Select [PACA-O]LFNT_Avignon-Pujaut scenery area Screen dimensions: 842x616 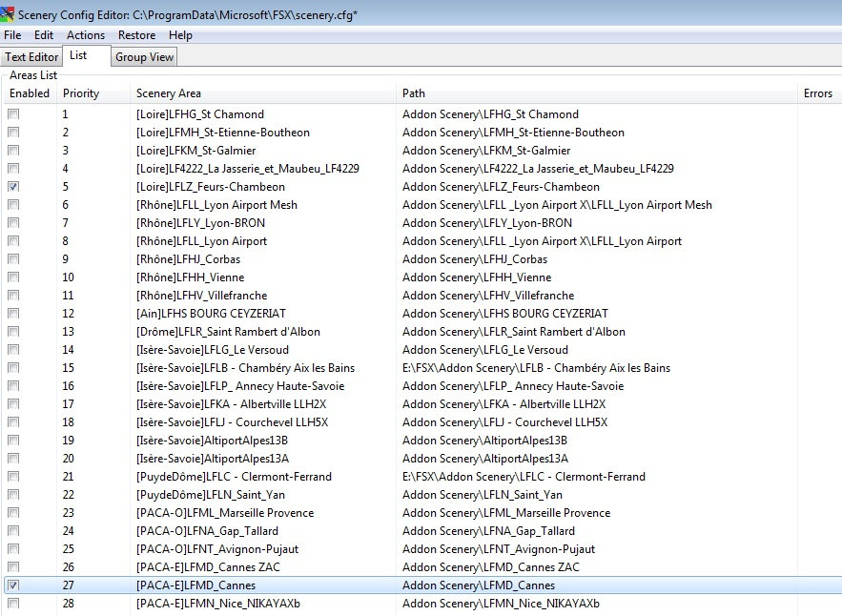pos(217,549)
